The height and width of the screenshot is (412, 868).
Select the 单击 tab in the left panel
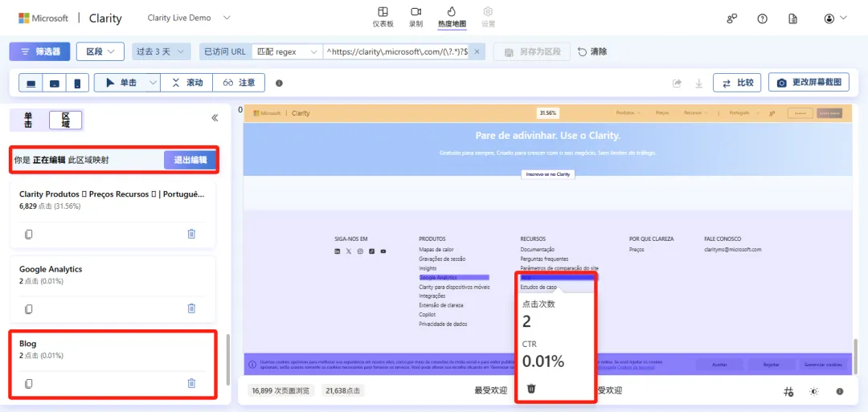[28, 120]
